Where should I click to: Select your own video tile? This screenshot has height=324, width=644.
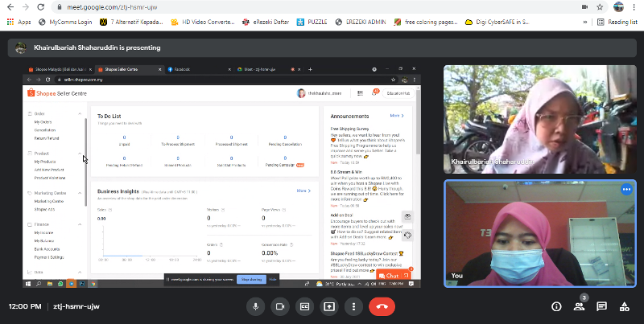click(x=539, y=233)
